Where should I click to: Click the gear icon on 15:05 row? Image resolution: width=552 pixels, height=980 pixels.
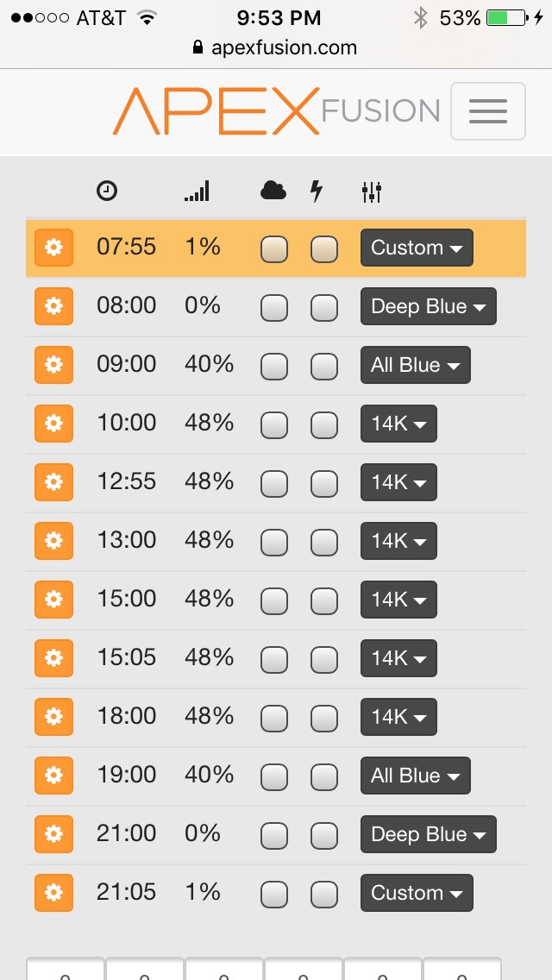pyautogui.click(x=53, y=658)
